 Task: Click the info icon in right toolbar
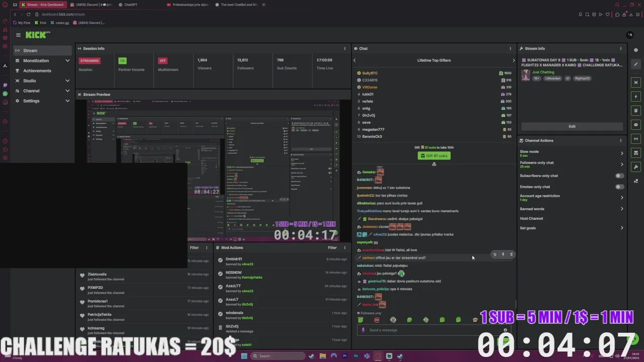(636, 50)
